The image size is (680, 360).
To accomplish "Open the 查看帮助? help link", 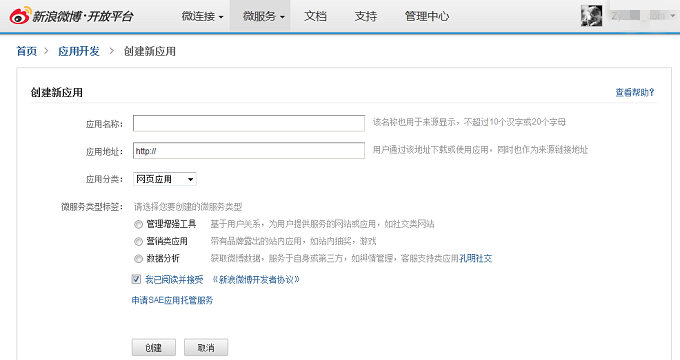I will point(635,92).
